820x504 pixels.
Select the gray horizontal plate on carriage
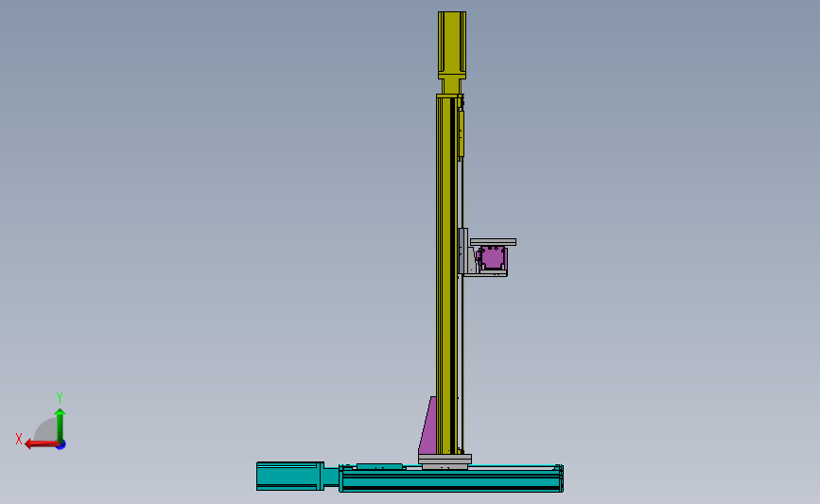[493, 242]
